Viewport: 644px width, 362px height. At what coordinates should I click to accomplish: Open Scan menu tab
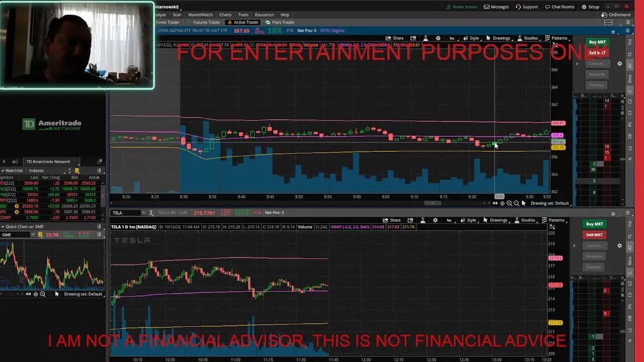click(x=177, y=15)
